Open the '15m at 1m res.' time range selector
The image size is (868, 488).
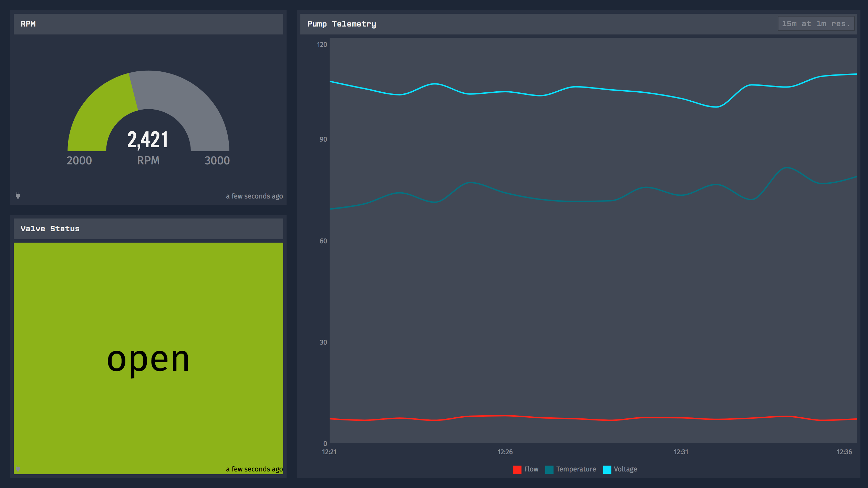816,24
